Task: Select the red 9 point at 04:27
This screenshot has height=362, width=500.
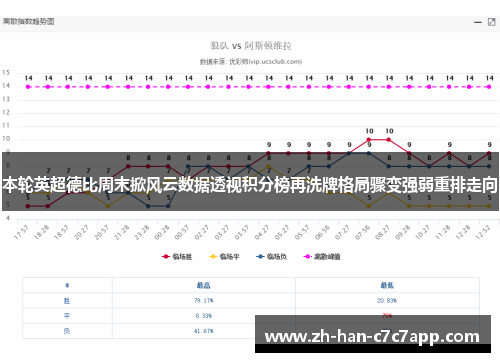Action: (268, 153)
